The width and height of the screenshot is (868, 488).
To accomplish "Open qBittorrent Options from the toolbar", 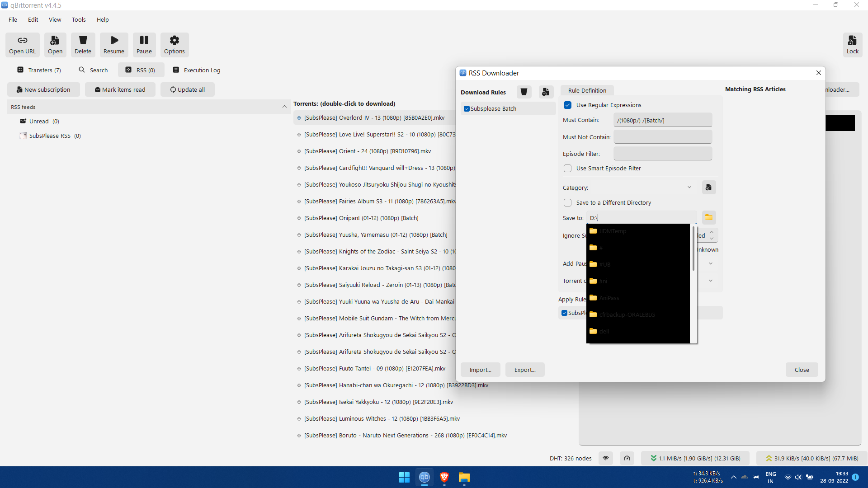I will click(x=174, y=44).
